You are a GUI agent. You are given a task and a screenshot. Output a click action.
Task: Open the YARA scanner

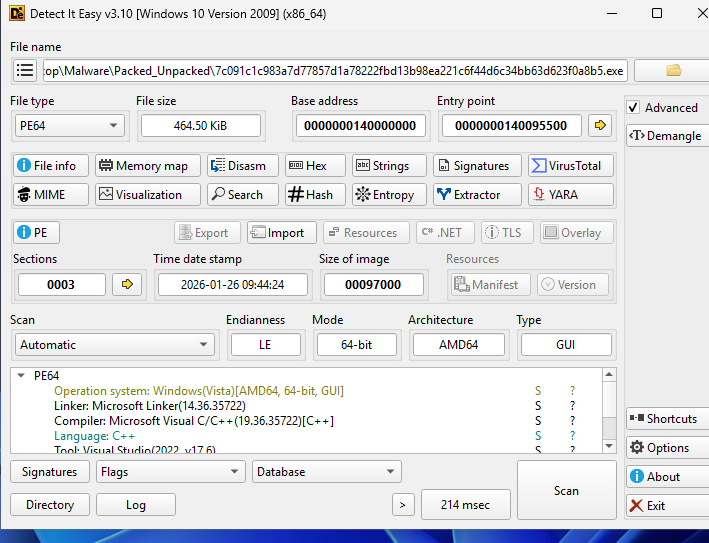point(566,195)
